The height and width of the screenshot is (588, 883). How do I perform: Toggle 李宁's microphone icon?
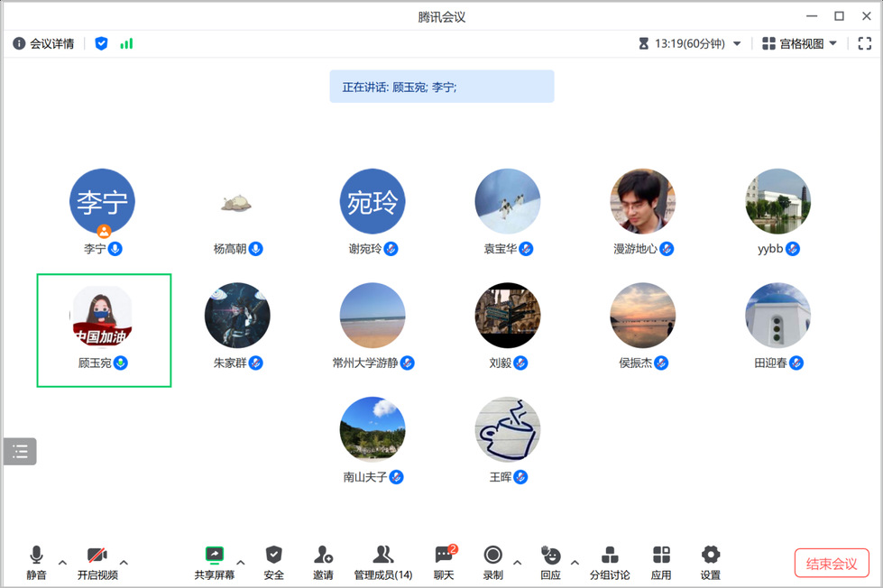[x=115, y=248]
